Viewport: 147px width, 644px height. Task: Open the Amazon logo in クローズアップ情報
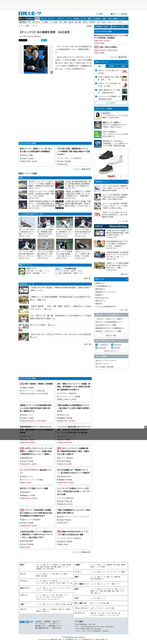click(x=98, y=115)
